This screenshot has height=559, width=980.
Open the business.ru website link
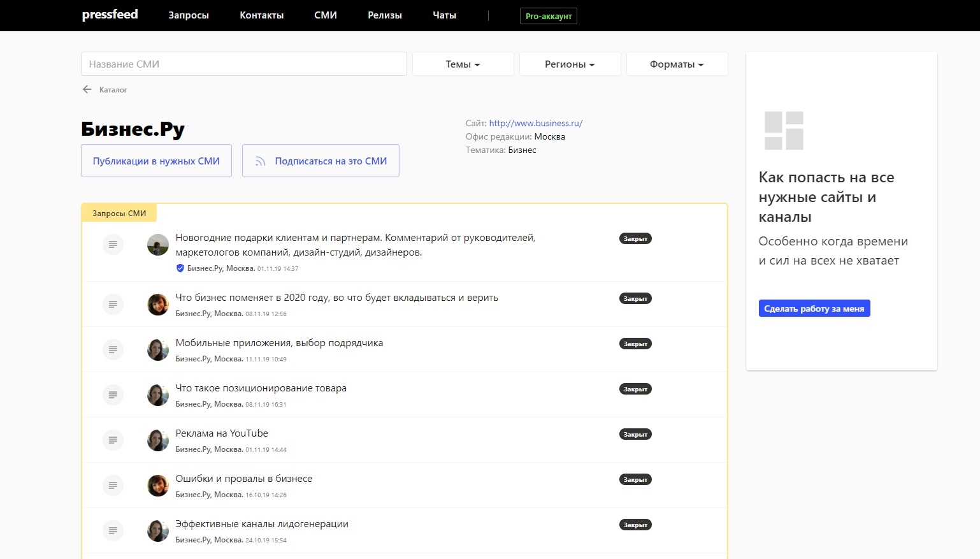(535, 123)
